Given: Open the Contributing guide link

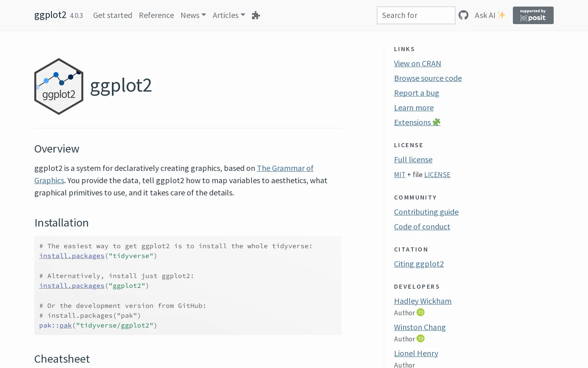Looking at the screenshot, I should click(426, 212).
